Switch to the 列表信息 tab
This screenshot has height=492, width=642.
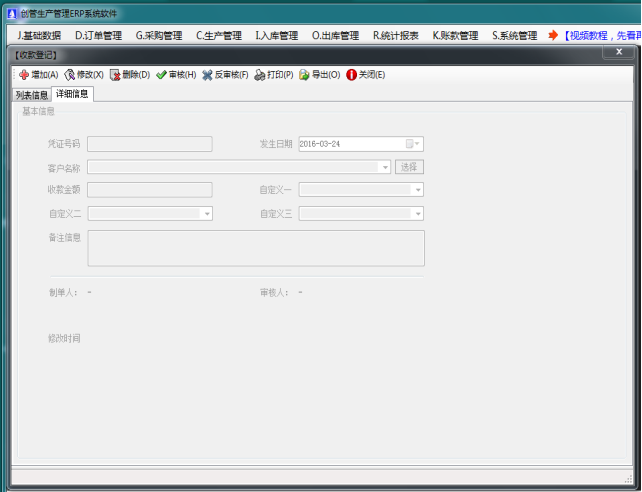pyautogui.click(x=32, y=95)
